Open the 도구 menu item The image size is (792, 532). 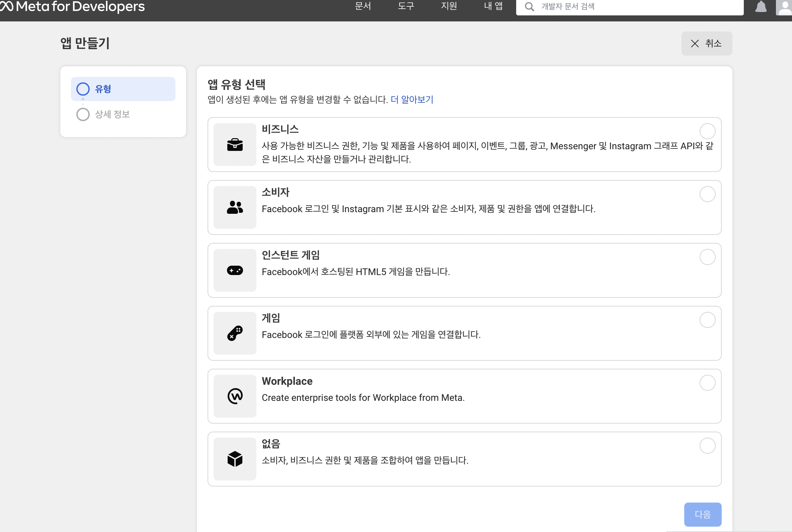coord(406,6)
